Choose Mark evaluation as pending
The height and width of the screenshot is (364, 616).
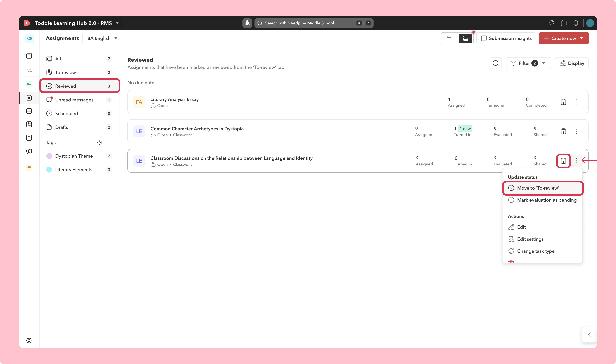click(542, 200)
